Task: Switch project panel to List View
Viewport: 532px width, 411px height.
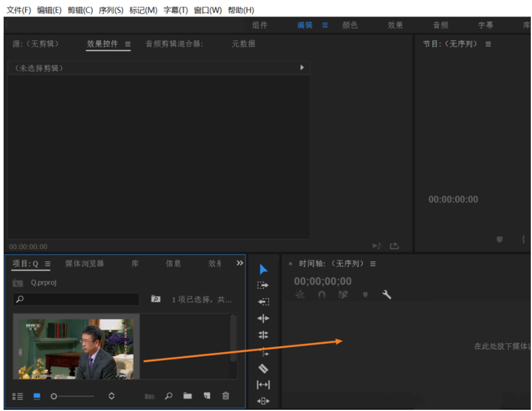Action: (x=18, y=396)
